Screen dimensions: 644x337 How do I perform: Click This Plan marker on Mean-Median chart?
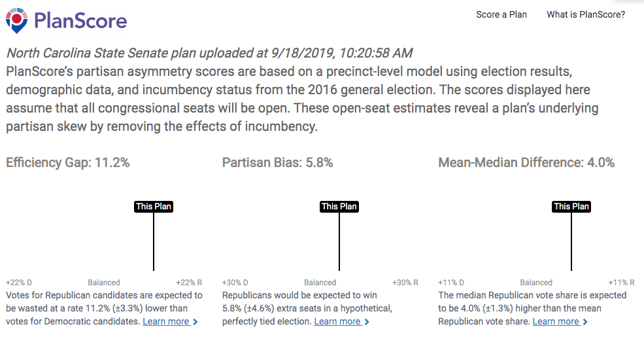click(571, 207)
